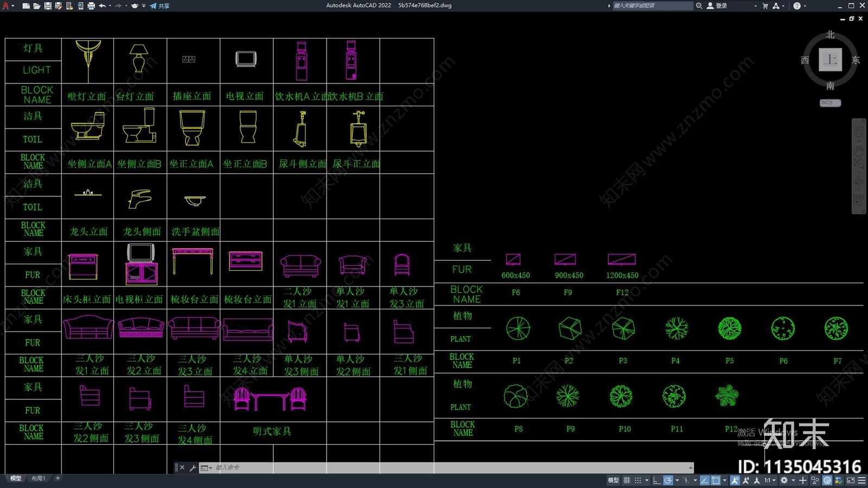Toggle the drawing grid display
Image resolution: width=868 pixels, height=488 pixels.
pos(627,480)
